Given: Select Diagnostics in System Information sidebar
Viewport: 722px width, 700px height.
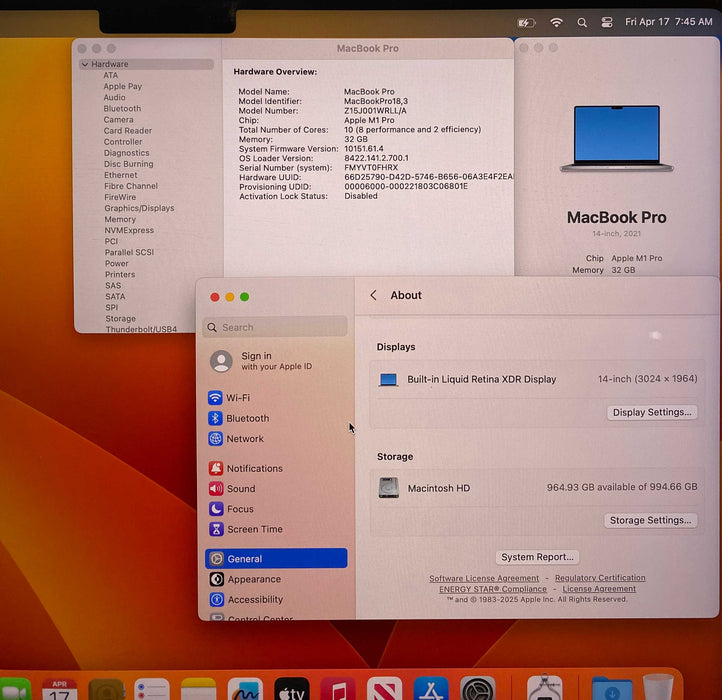Looking at the screenshot, I should click(x=127, y=153).
